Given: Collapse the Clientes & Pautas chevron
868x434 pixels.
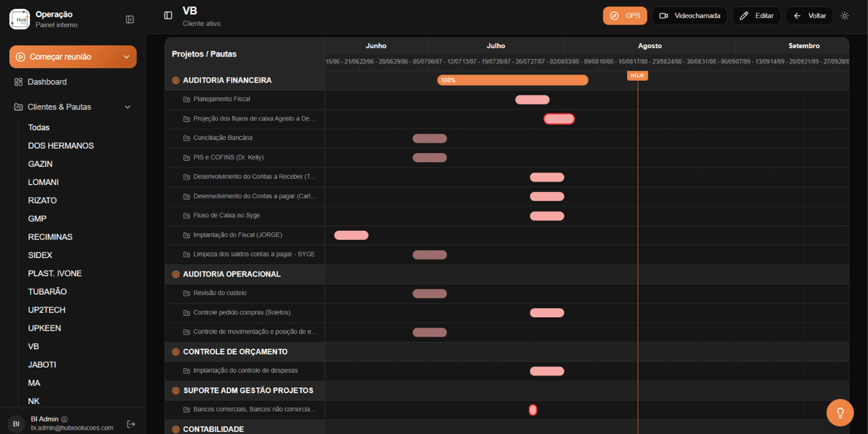Looking at the screenshot, I should (127, 107).
